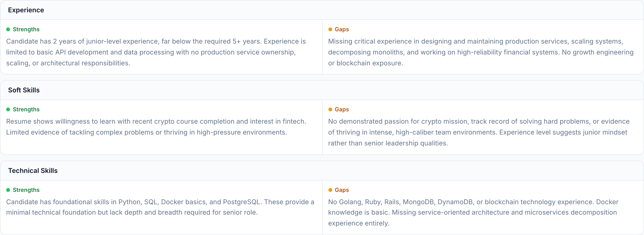The image size is (644, 235).
Task: Collapse the Technical Skills section header
Action: (x=33, y=171)
